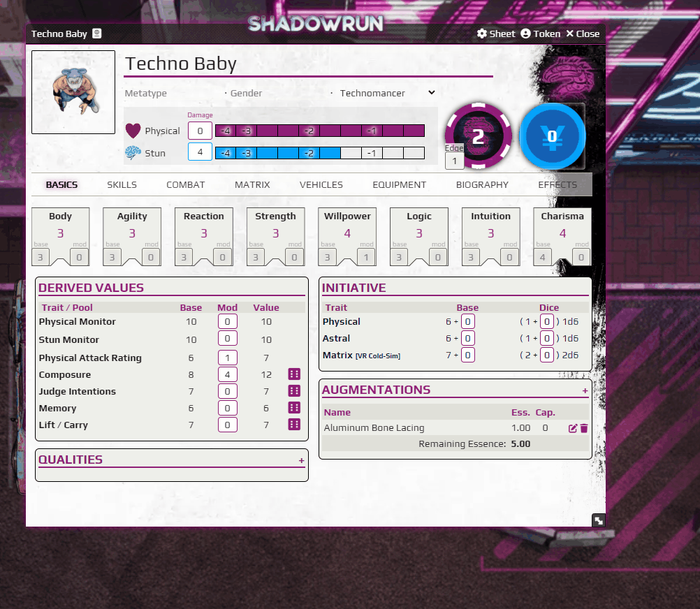Switch to the VEHICLES tab
The height and width of the screenshot is (609, 700).
click(321, 184)
